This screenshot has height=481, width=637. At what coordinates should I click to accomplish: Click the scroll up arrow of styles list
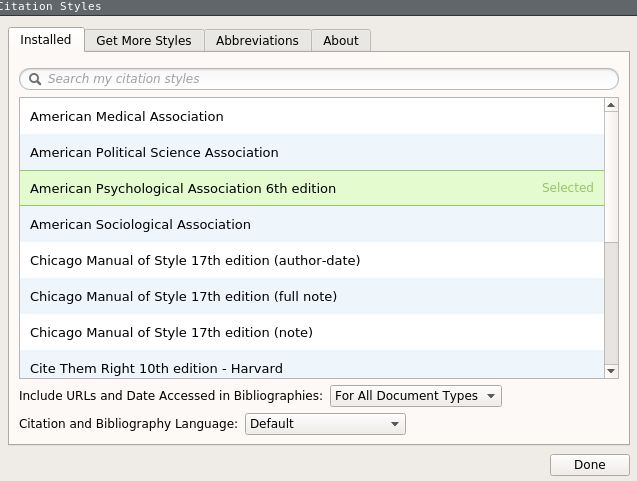(x=611, y=105)
